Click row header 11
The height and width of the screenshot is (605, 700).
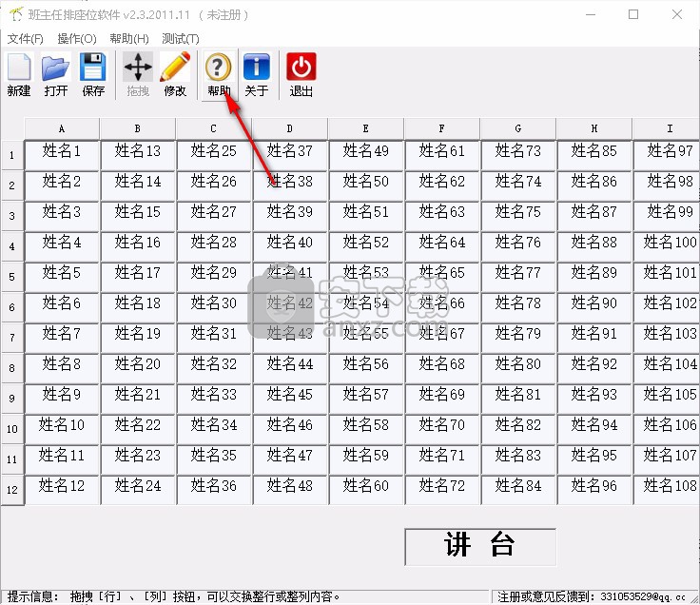point(12,459)
